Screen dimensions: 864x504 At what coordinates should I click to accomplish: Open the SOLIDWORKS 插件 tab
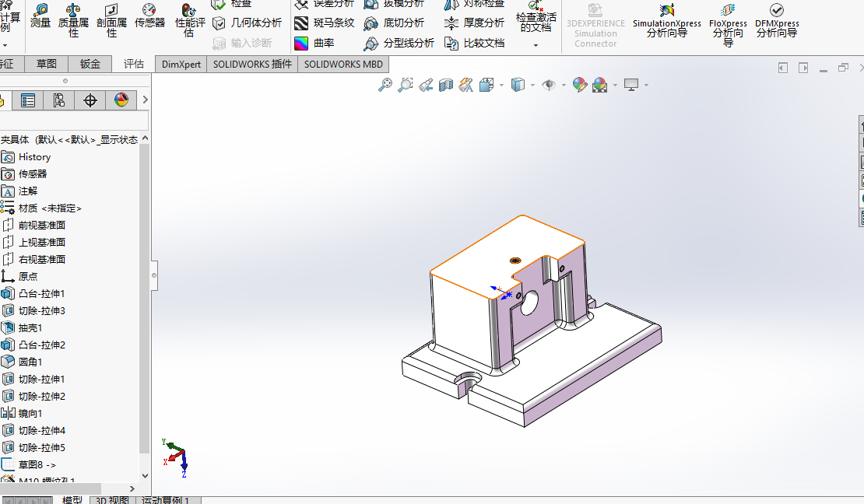pyautogui.click(x=252, y=65)
